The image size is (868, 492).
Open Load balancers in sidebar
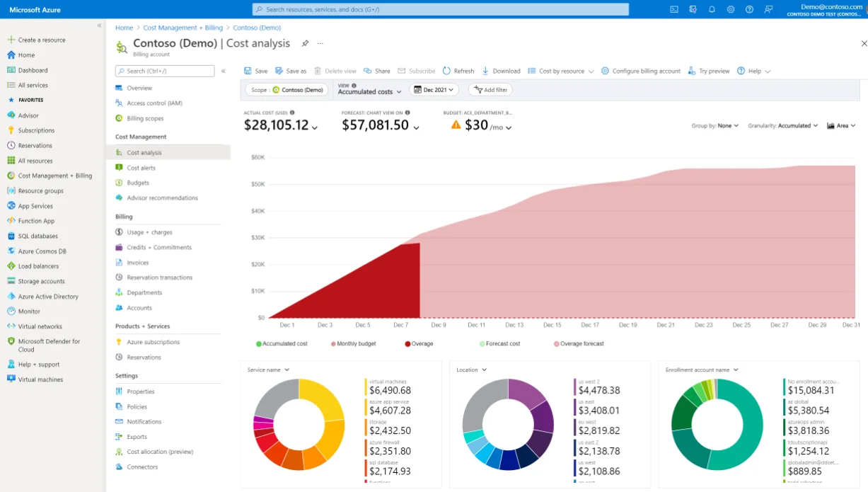pos(38,266)
